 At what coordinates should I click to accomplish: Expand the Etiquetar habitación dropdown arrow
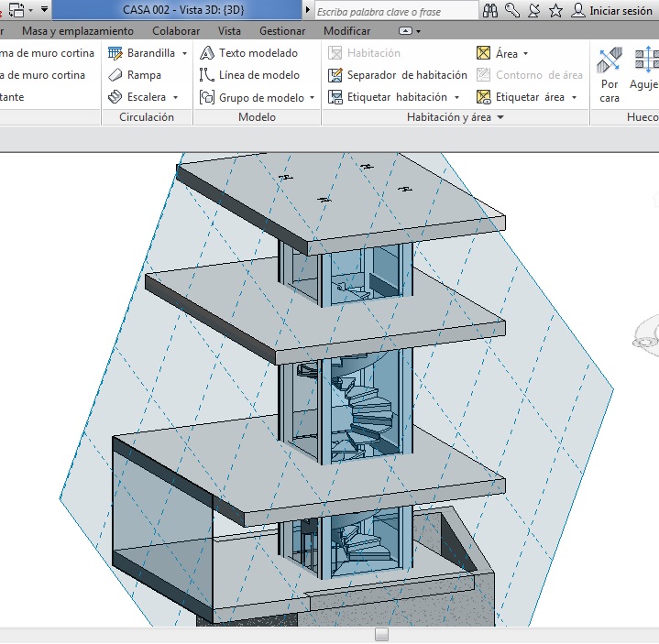tap(456, 97)
